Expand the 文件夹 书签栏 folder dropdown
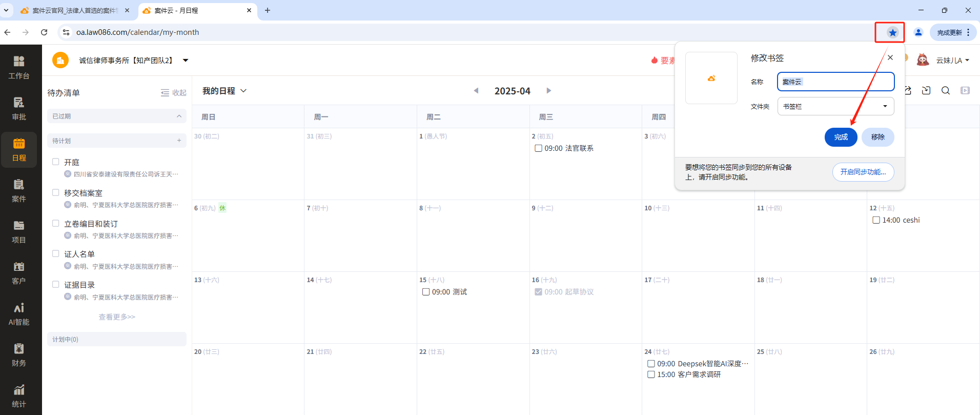980x415 pixels. tap(835, 106)
